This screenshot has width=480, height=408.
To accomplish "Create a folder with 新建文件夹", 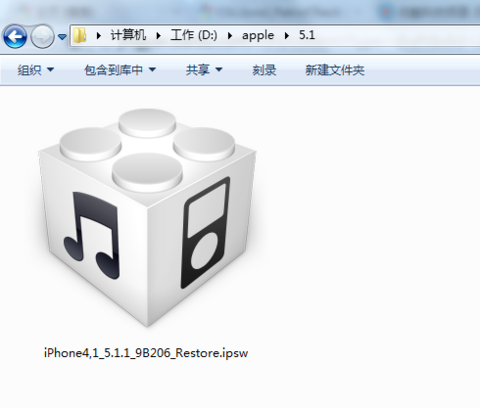I will 335,70.
